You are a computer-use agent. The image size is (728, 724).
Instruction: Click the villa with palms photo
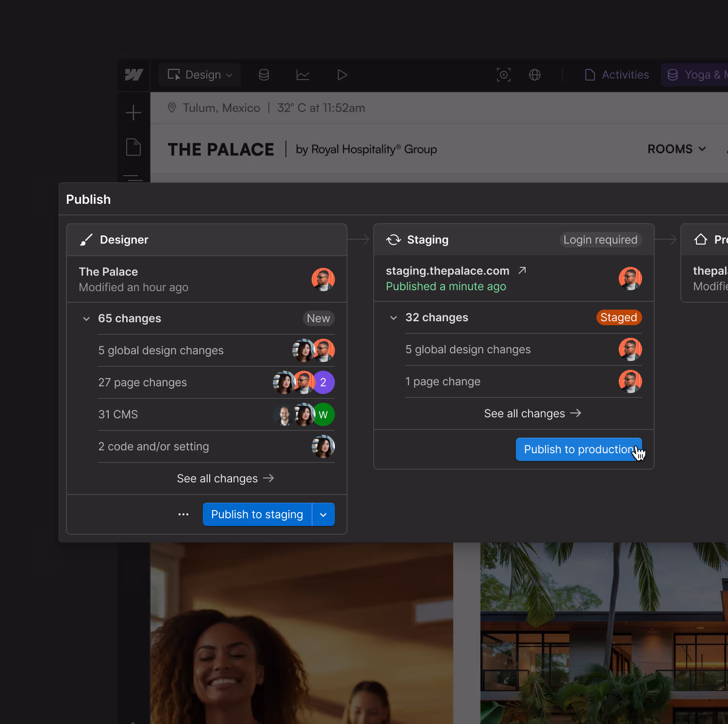604,633
